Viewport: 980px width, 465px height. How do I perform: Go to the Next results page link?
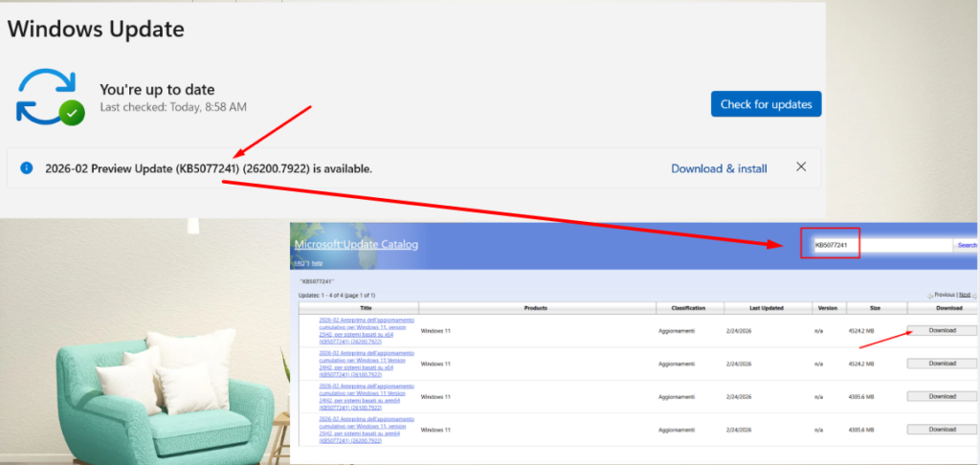[965, 295]
